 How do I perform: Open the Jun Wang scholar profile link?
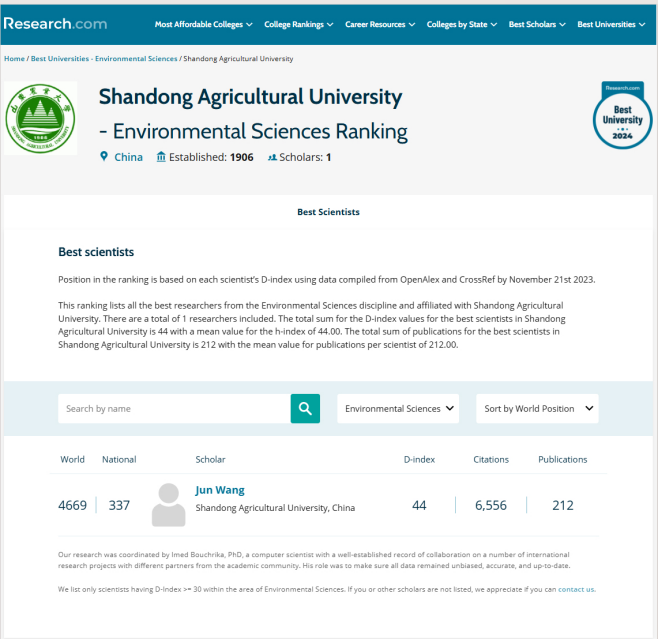[x=220, y=490]
